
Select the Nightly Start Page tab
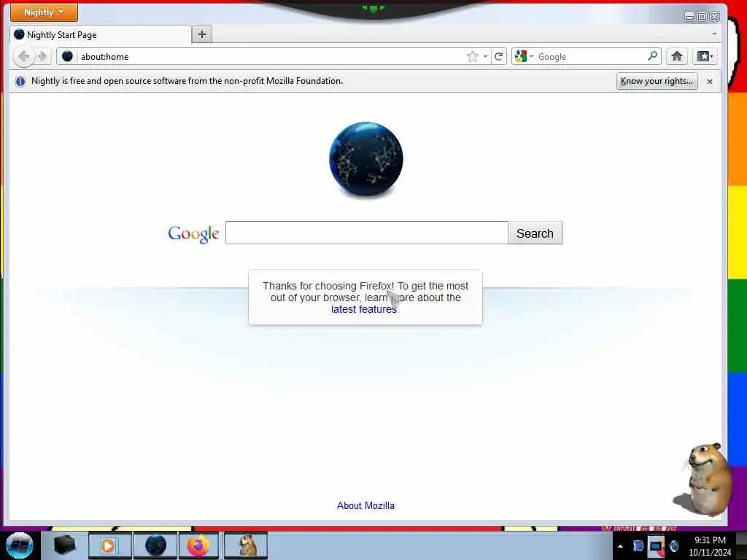click(101, 35)
